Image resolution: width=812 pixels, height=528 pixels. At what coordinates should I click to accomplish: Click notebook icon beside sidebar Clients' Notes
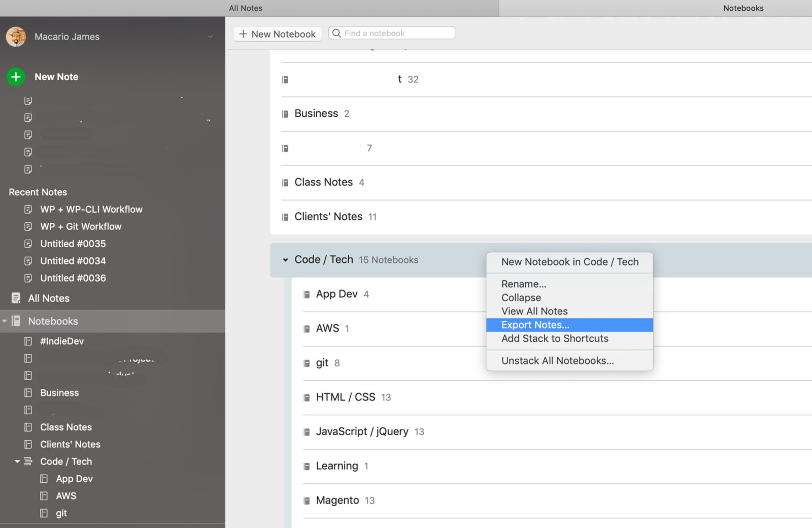pyautogui.click(x=28, y=445)
